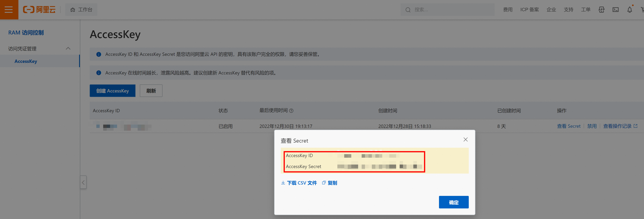
Task: Open the 支持 menu
Action: point(568,9)
